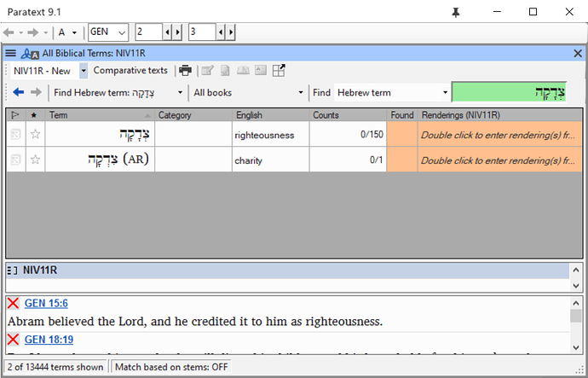Open the NIV11R - New list dropdown

(84, 71)
